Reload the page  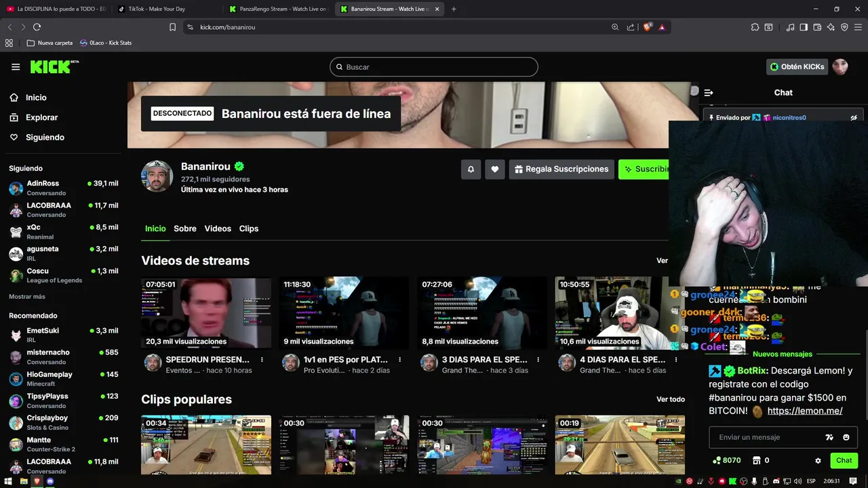[x=37, y=27]
